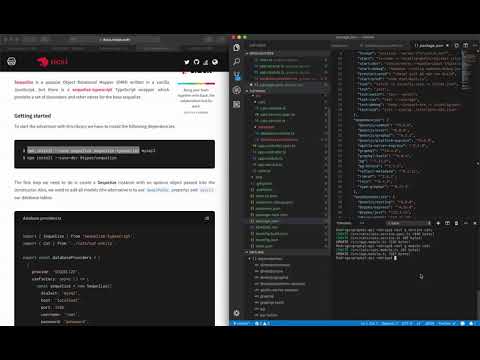Screen dimensions: 480x360
Task: Open errors and warnings from status bar
Action: [263, 323]
